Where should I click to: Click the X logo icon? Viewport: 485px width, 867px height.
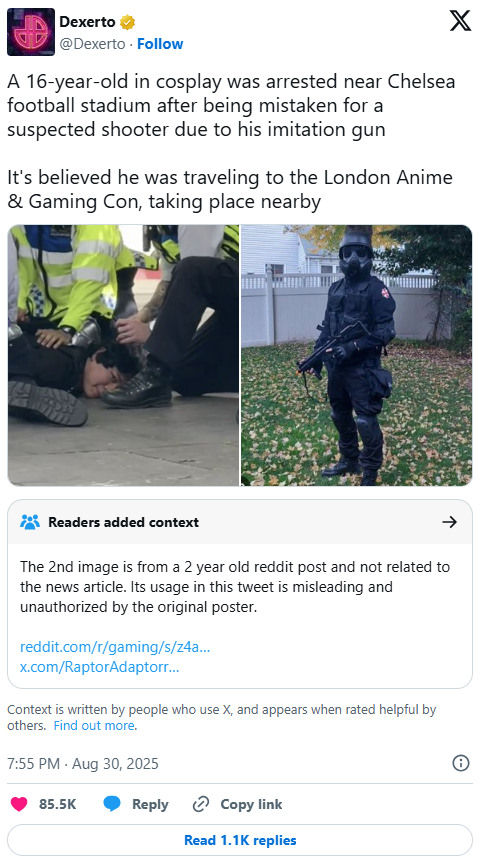point(460,22)
